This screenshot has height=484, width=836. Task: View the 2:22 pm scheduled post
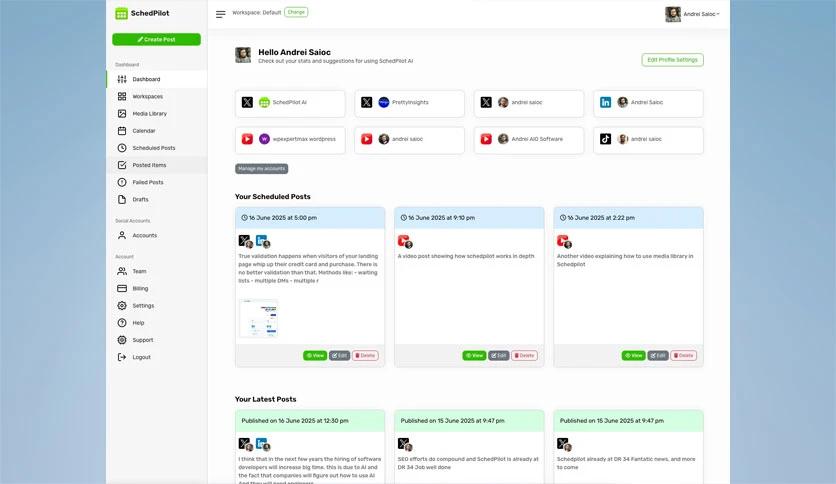633,356
